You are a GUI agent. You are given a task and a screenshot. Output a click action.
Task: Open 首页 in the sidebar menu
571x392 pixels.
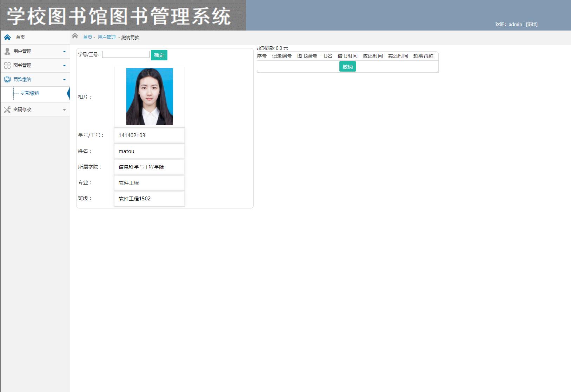pyautogui.click(x=20, y=37)
